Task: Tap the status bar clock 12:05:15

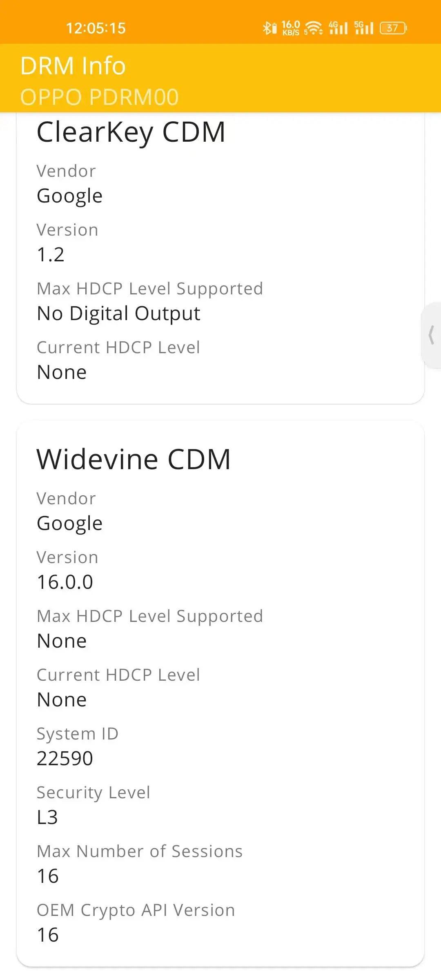Action: tap(96, 28)
